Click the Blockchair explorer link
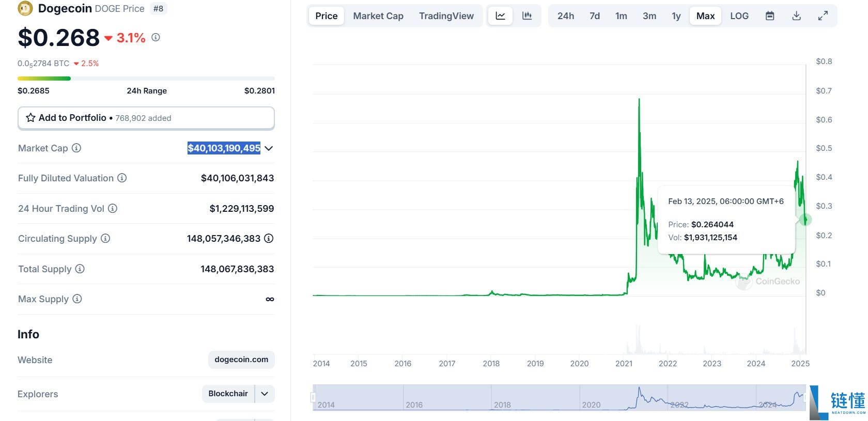 pos(228,394)
